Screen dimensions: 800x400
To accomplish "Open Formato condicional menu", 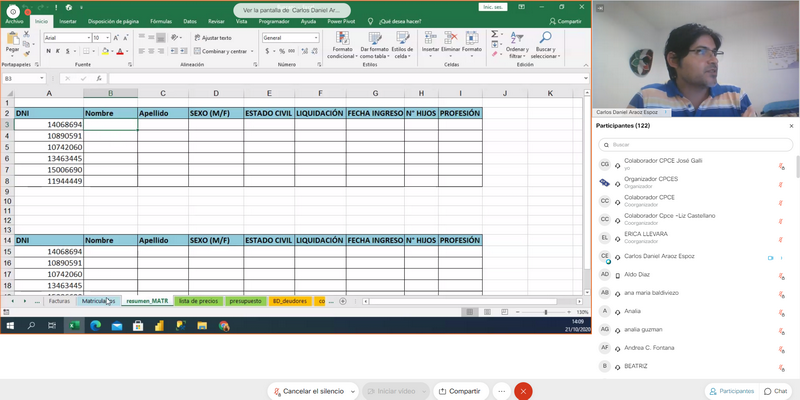I will pyautogui.click(x=343, y=45).
